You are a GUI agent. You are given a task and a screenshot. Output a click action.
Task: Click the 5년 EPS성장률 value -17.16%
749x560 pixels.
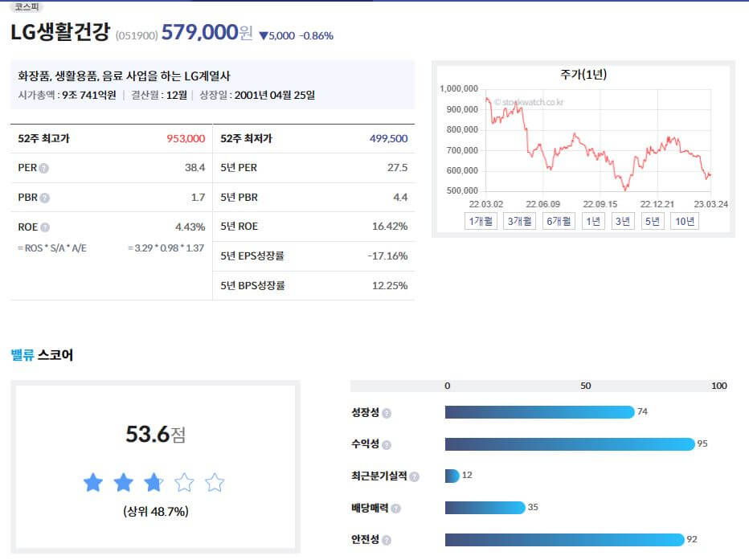tap(387, 255)
